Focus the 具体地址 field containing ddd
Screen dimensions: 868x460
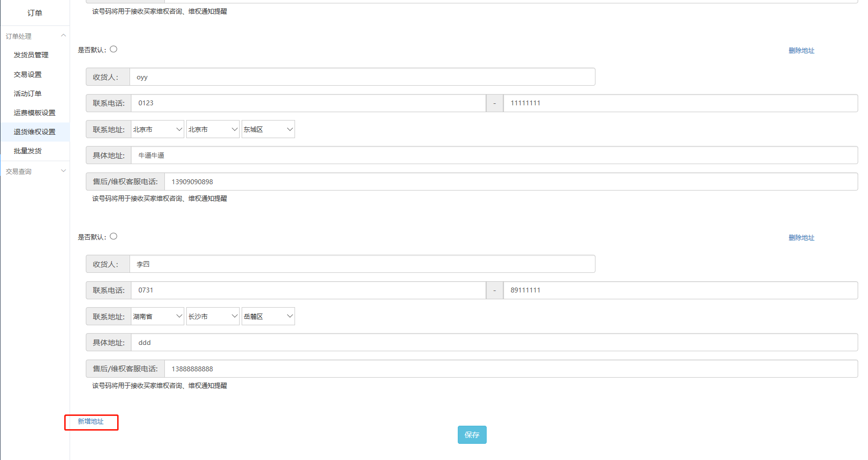(495, 342)
